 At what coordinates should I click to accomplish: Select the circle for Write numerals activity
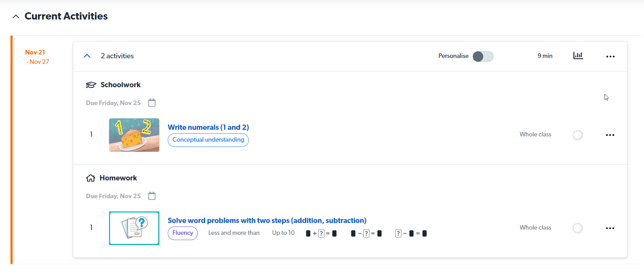point(578,135)
